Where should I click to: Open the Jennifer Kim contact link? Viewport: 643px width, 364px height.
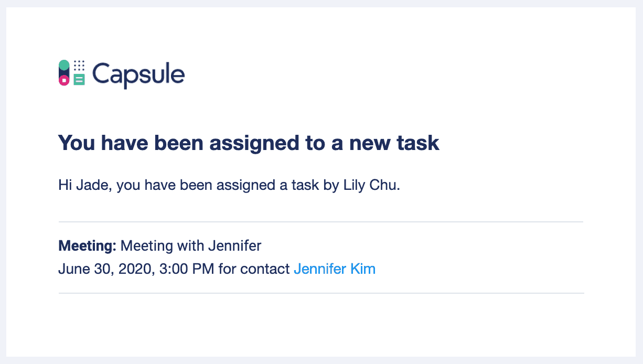(334, 269)
